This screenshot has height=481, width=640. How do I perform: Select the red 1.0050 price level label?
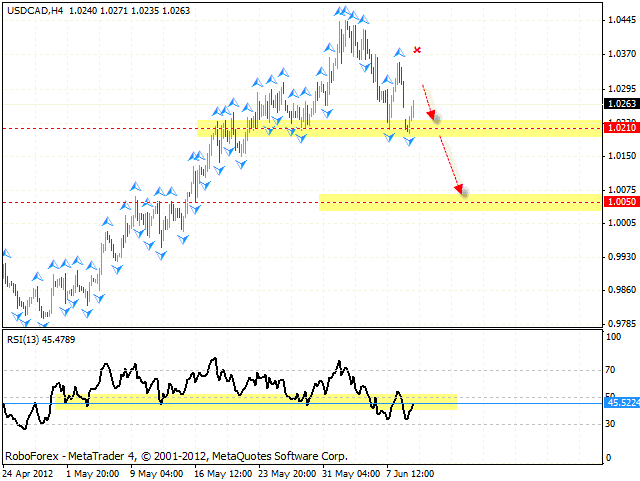619,202
